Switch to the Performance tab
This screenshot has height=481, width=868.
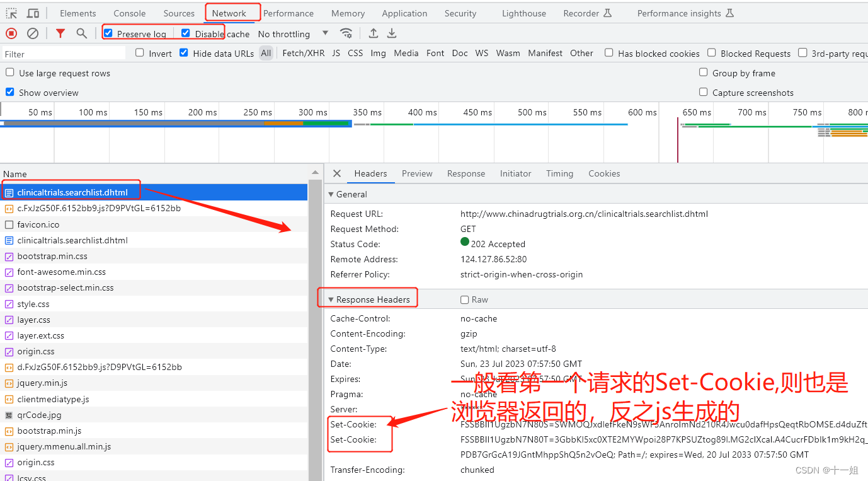[288, 13]
